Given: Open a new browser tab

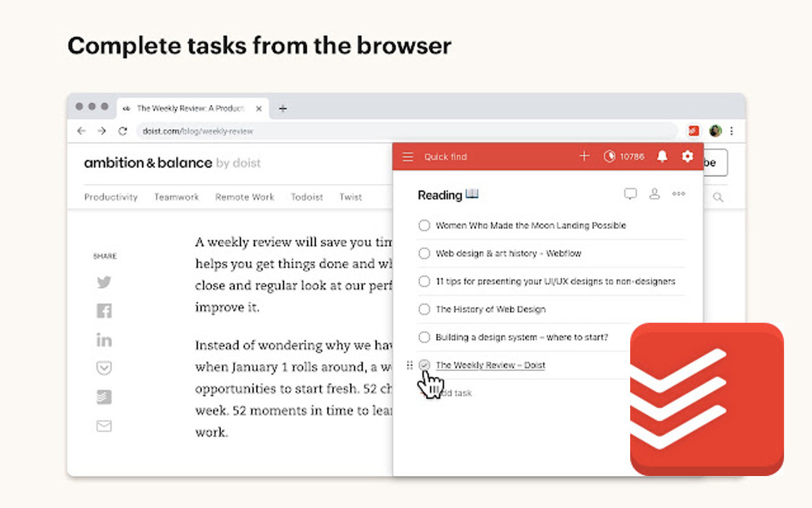Looking at the screenshot, I should [282, 108].
